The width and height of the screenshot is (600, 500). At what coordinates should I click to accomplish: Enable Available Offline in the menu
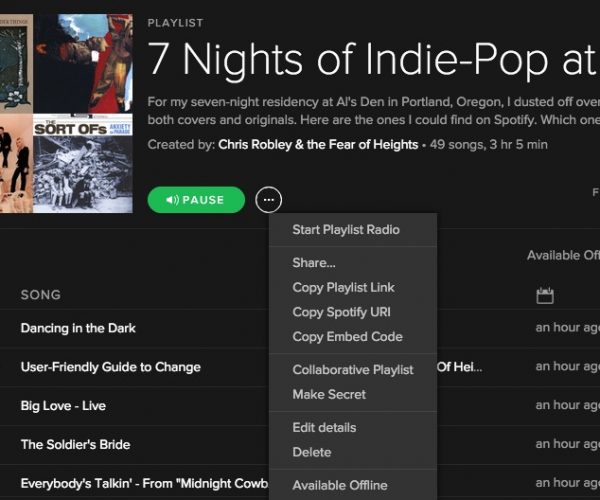click(340, 485)
